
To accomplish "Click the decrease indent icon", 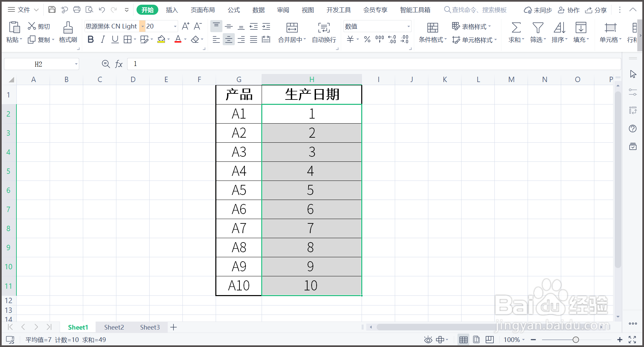I will pyautogui.click(x=254, y=26).
